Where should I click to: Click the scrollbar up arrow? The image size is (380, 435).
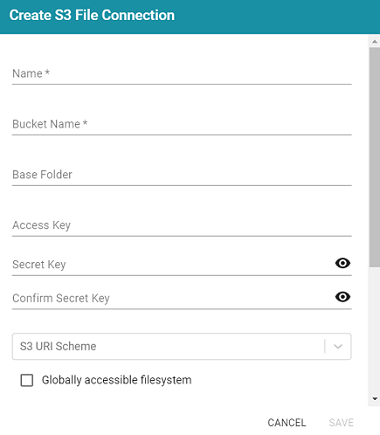click(x=375, y=42)
